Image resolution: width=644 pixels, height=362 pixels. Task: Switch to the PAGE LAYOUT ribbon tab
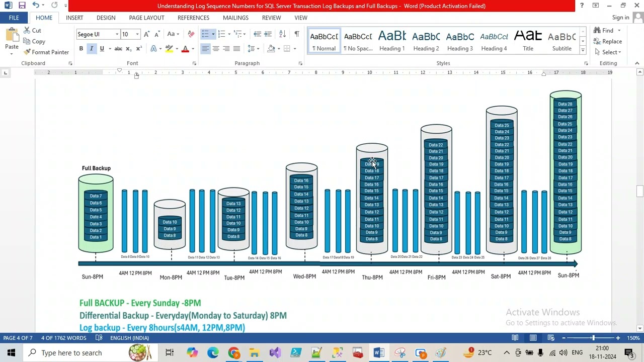pos(146,18)
